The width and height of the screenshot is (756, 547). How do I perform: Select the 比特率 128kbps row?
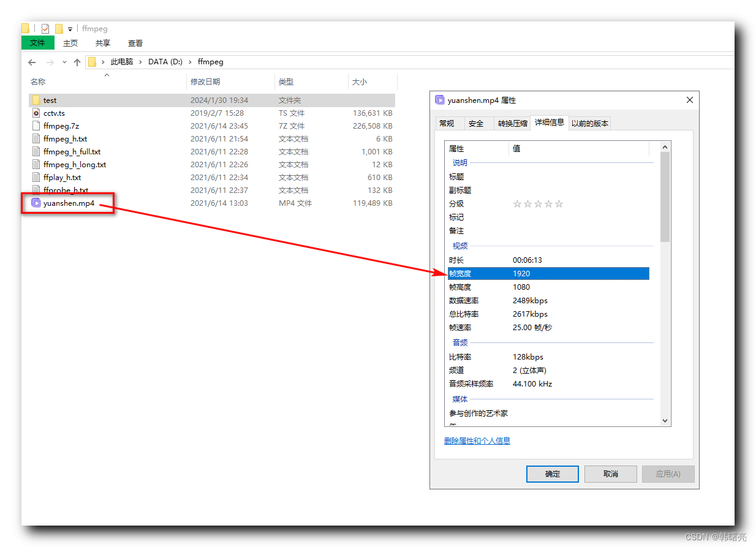coord(548,357)
